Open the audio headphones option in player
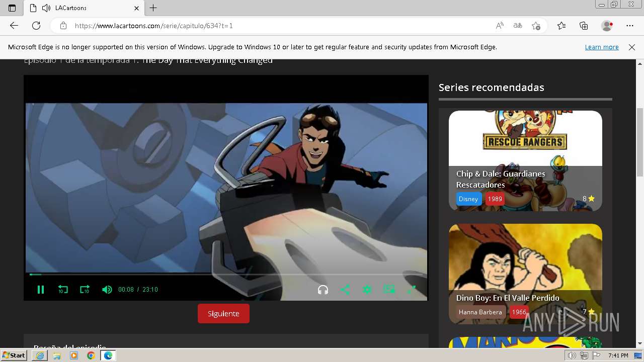Screen dimensions: 644x362 click(323, 290)
